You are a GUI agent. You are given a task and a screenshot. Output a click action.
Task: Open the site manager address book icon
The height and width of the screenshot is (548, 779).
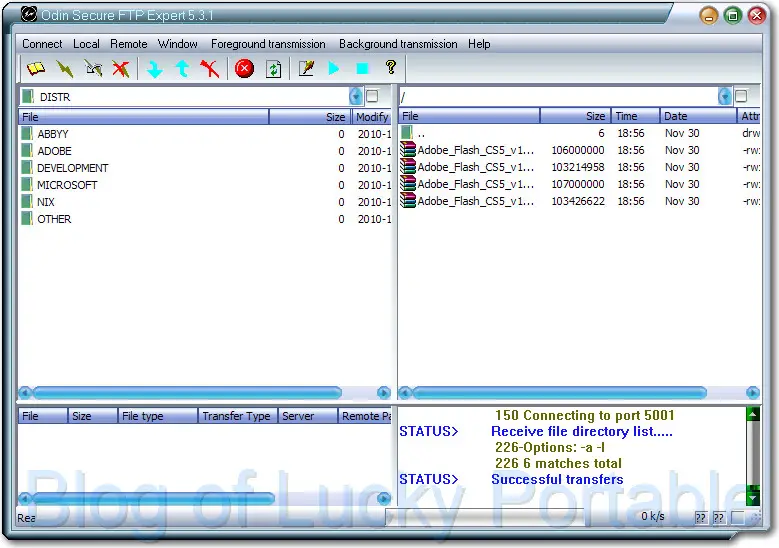pyautogui.click(x=36, y=68)
